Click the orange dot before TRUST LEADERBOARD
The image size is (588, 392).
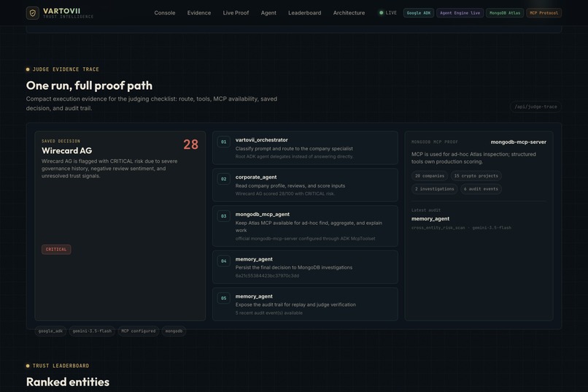click(28, 366)
